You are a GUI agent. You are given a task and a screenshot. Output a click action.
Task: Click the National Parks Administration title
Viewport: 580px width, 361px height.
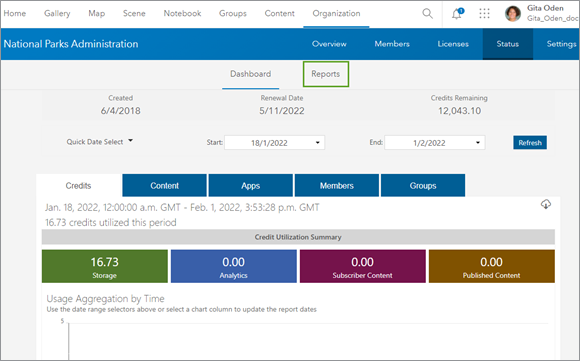(71, 44)
